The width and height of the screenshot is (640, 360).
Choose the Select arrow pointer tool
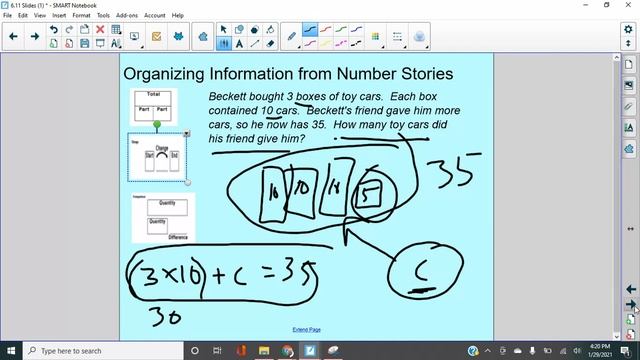point(223,29)
